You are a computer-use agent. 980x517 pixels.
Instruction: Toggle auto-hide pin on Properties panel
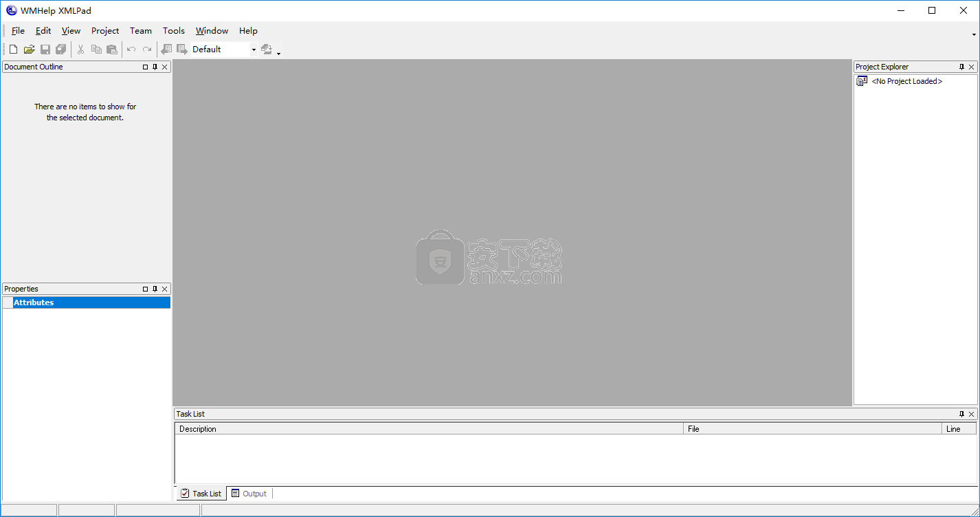[155, 289]
